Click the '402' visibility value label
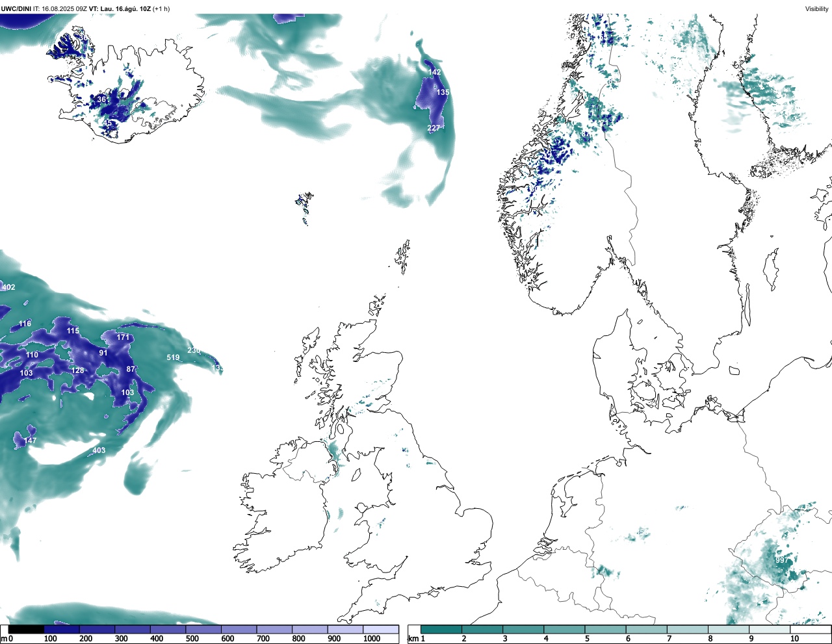The height and width of the screenshot is (644, 832). [x=8, y=287]
